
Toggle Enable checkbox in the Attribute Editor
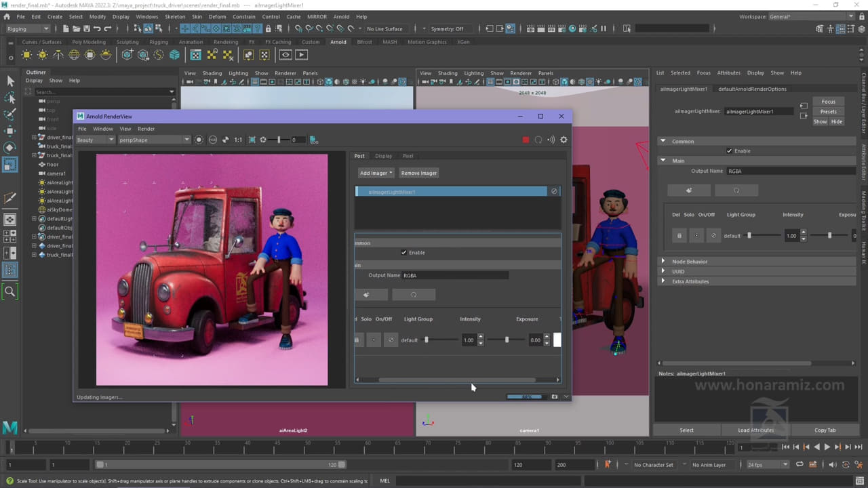729,150
